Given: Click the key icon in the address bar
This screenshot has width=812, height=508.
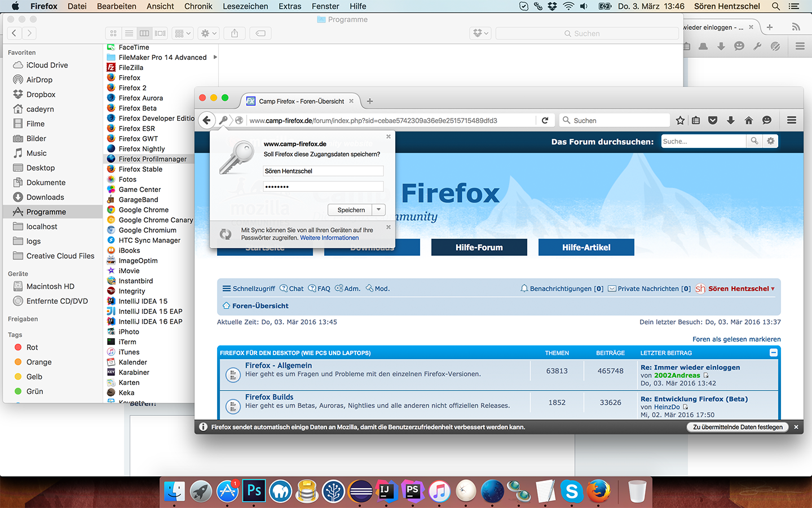Looking at the screenshot, I should click(x=223, y=120).
